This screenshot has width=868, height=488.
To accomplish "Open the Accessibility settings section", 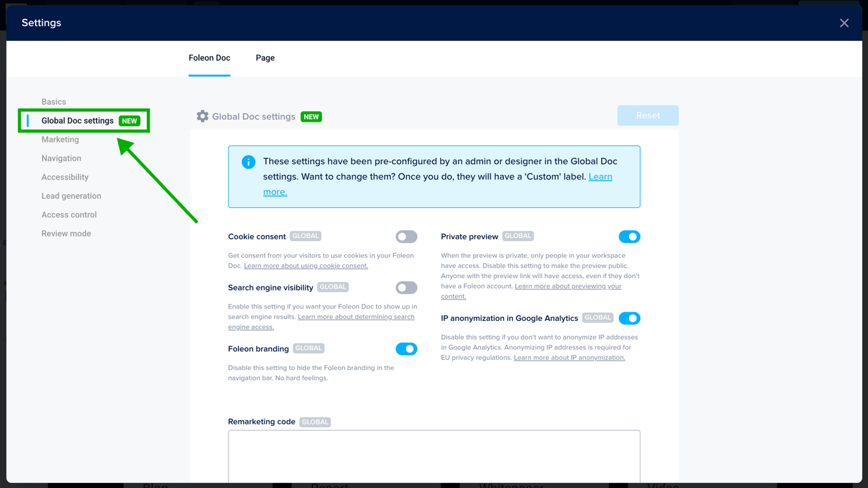I will (65, 177).
